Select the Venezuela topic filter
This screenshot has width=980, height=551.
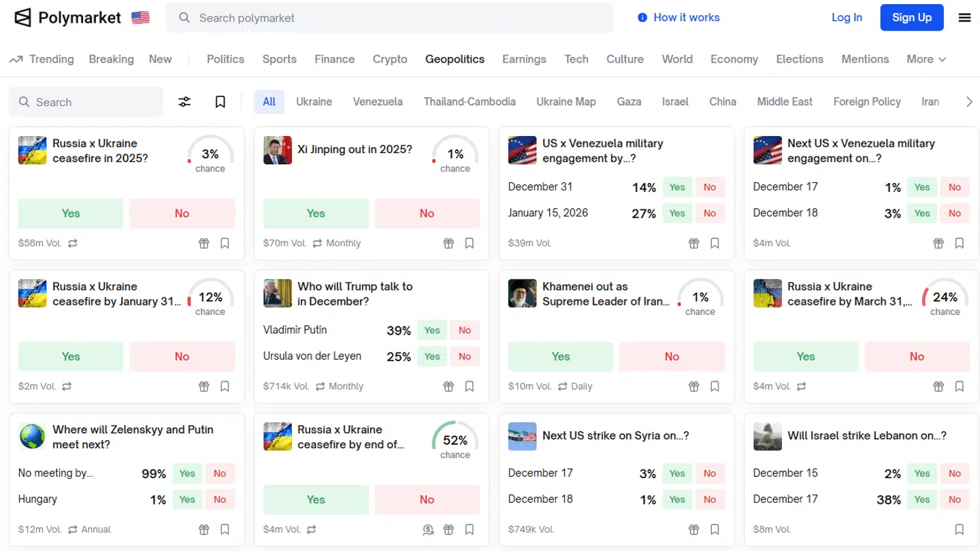tap(378, 102)
